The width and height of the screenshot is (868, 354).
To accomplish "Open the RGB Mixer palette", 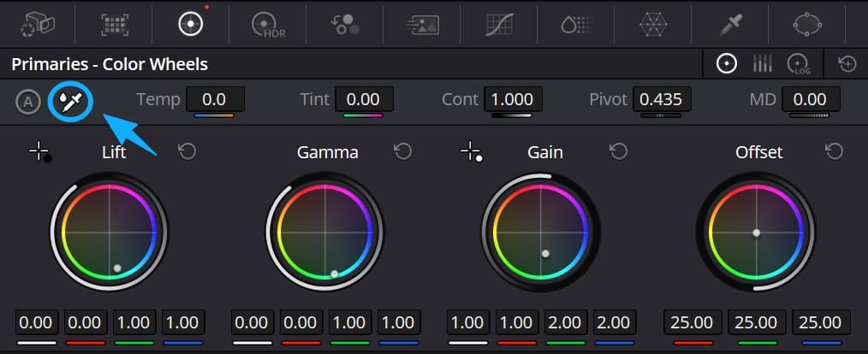I will coord(346,25).
